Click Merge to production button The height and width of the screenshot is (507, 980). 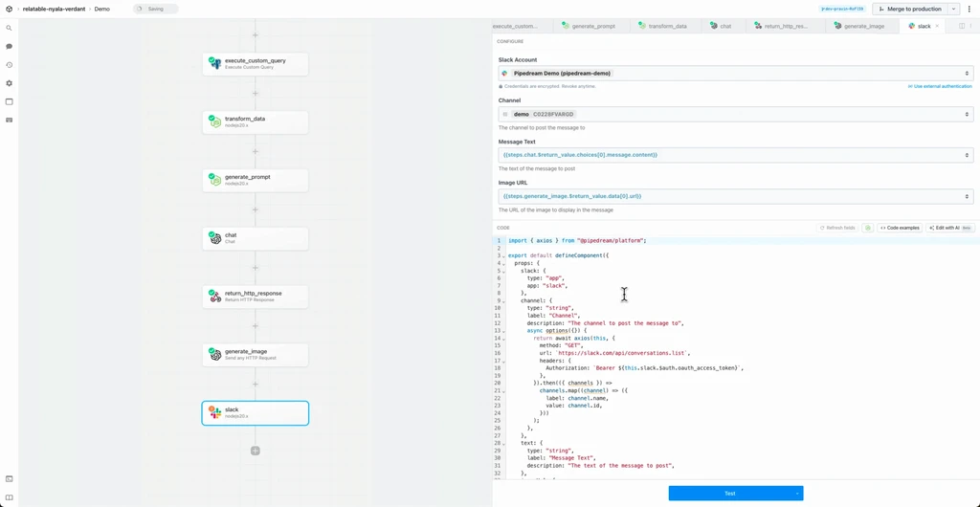click(x=910, y=9)
